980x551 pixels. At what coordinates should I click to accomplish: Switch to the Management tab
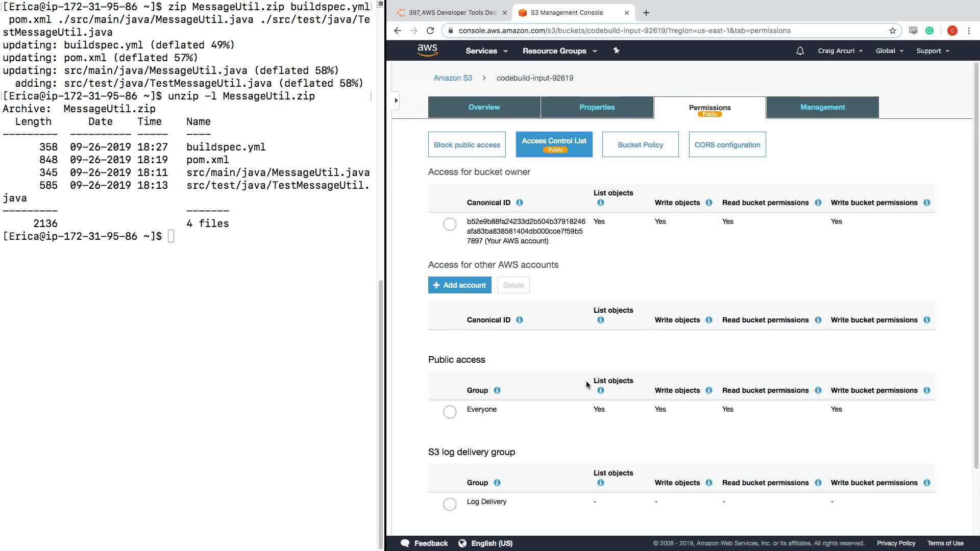click(822, 107)
